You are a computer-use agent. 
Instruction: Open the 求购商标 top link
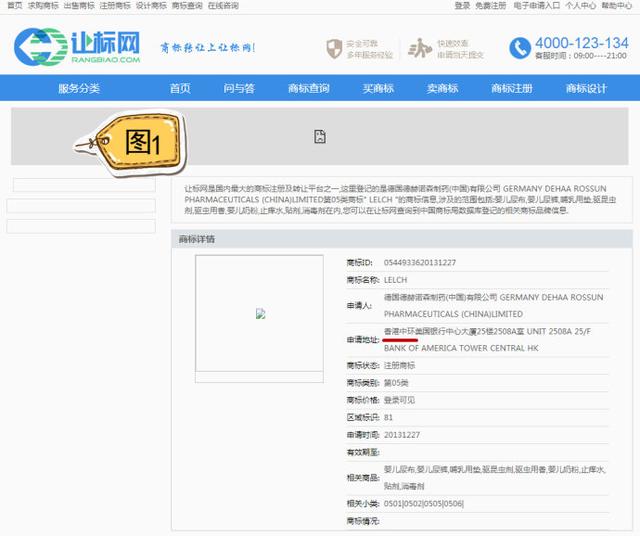(x=43, y=5)
